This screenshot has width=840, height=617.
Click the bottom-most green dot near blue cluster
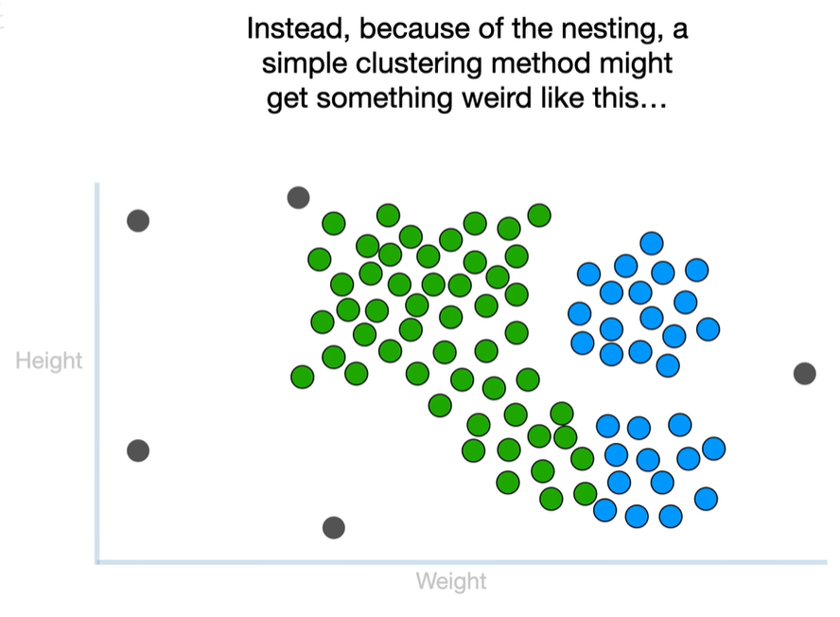tap(551, 498)
